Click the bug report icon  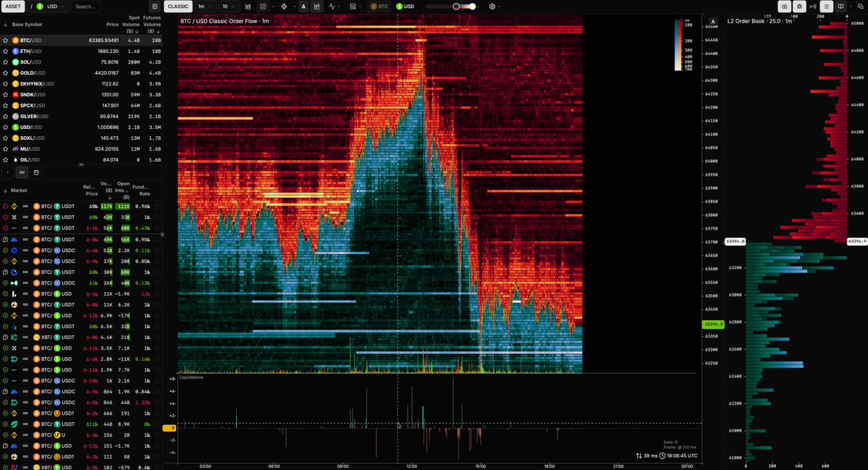click(x=799, y=7)
